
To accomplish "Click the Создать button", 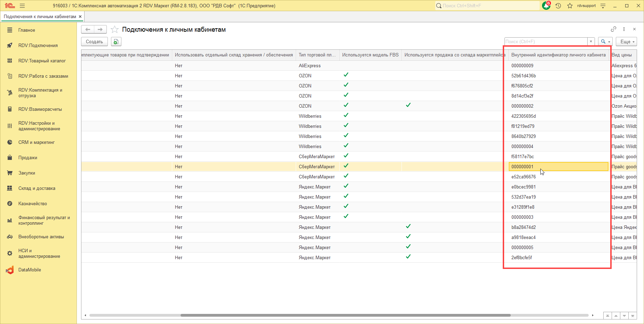I will pos(94,41).
